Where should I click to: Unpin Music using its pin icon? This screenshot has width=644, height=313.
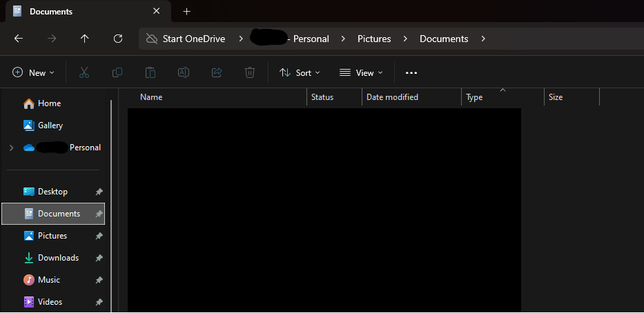tap(99, 280)
